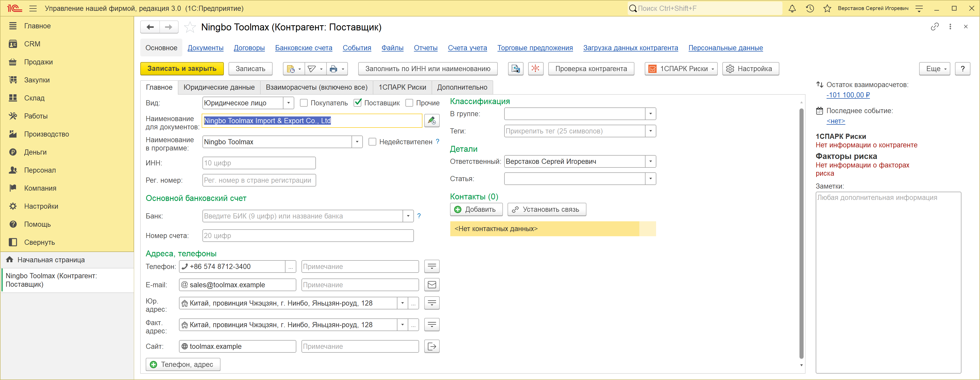Click the red dotted 1SPARK icon button
Image resolution: width=980 pixels, height=380 pixels.
535,69
